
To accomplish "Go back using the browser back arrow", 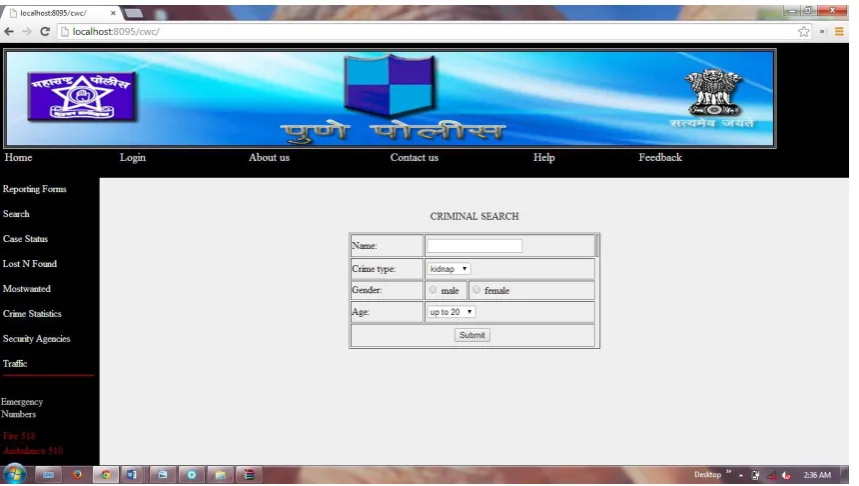I will [x=9, y=32].
